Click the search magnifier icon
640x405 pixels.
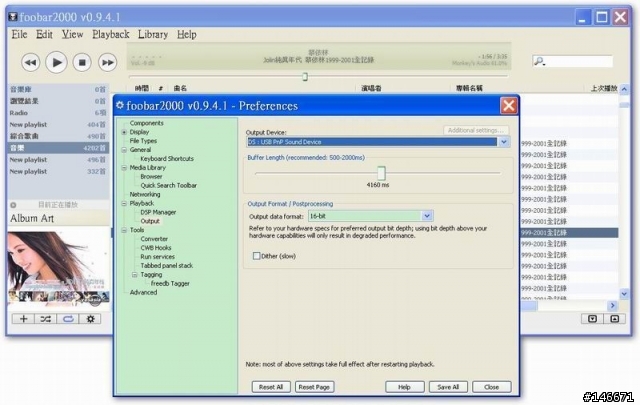click(539, 61)
